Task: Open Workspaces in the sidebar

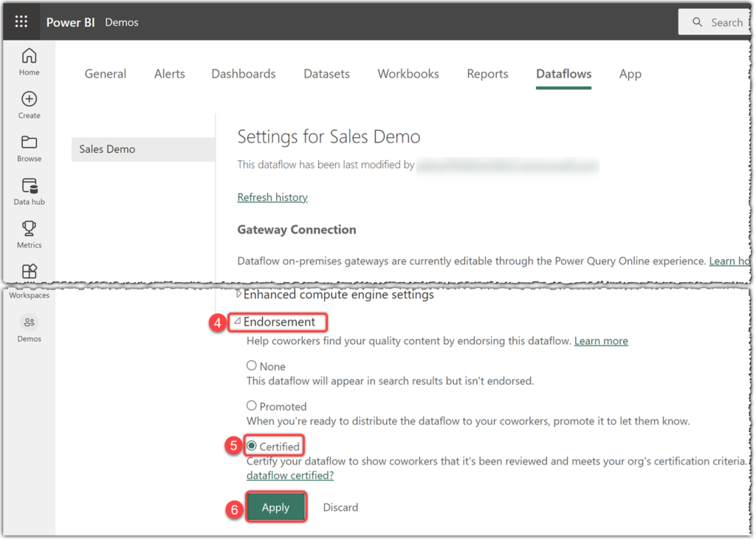Action: pyautogui.click(x=29, y=295)
